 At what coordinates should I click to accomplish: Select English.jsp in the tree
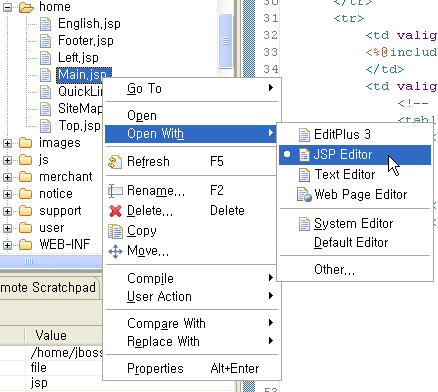pos(89,24)
